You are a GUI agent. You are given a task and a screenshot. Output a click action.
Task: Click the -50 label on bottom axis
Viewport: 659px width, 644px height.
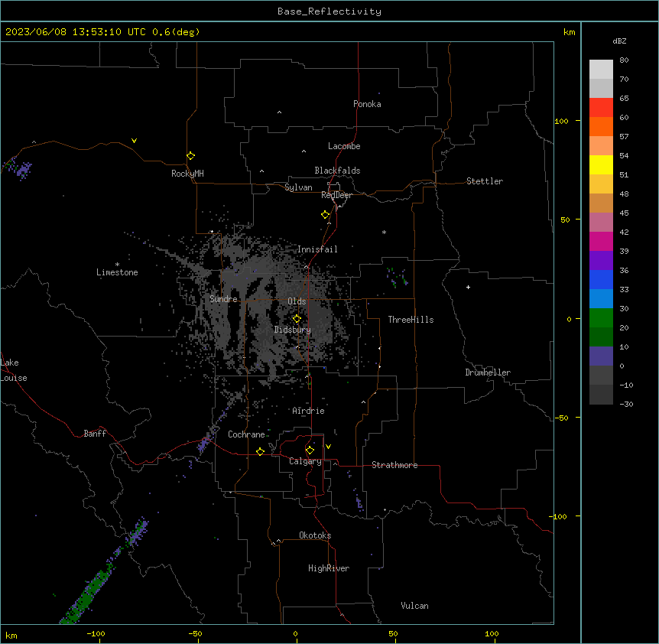(195, 633)
